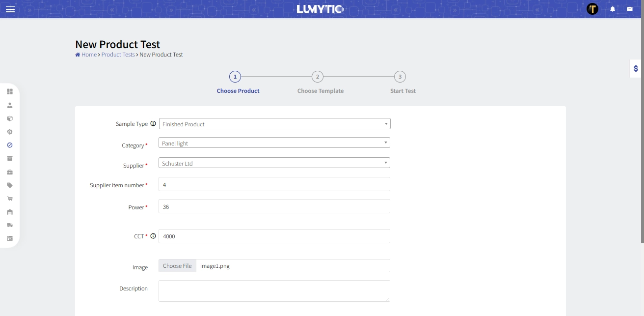Click the dollar sign flyout tab
Screen dimensions: 644x316
(x=635, y=68)
